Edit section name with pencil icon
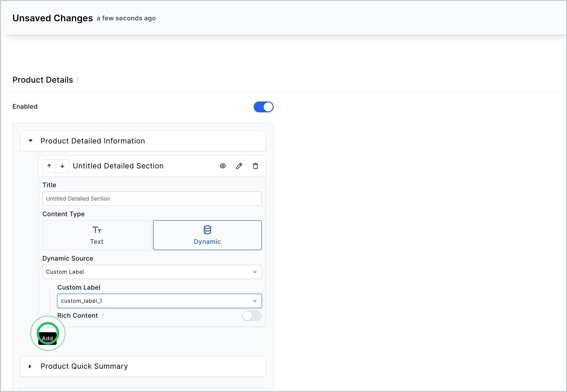This screenshot has height=392, width=567. tap(239, 166)
